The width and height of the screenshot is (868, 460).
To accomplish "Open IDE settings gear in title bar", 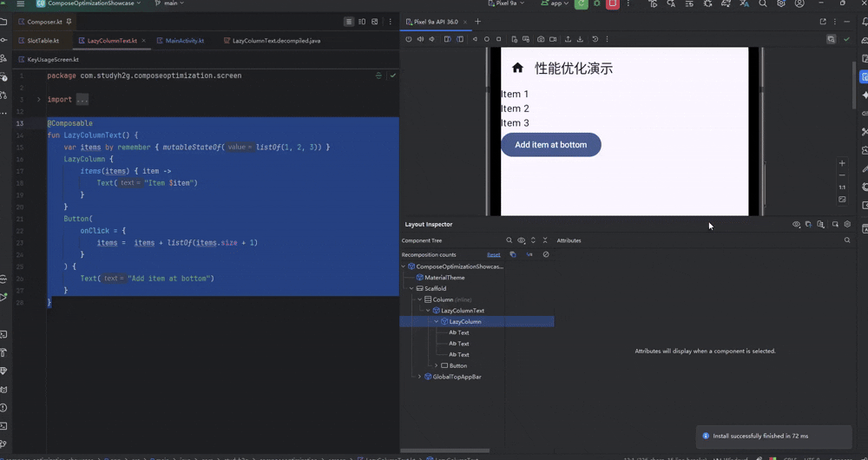I will click(x=781, y=3).
